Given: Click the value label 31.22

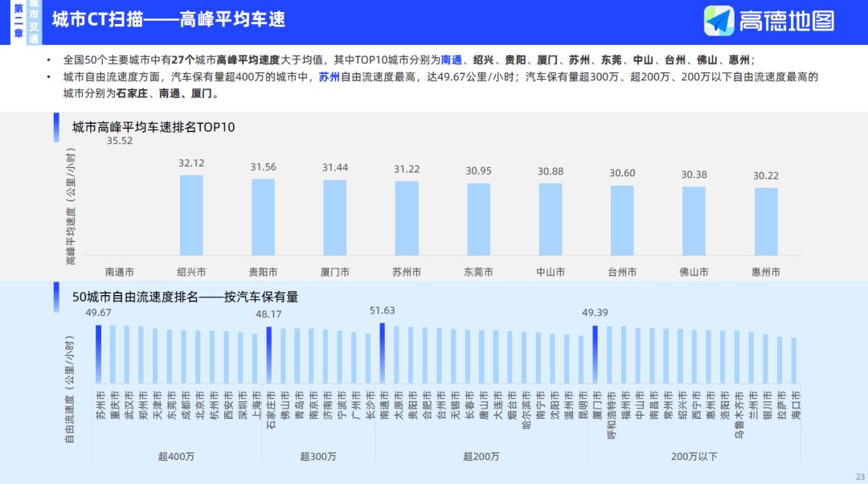Looking at the screenshot, I should pyautogui.click(x=407, y=170).
